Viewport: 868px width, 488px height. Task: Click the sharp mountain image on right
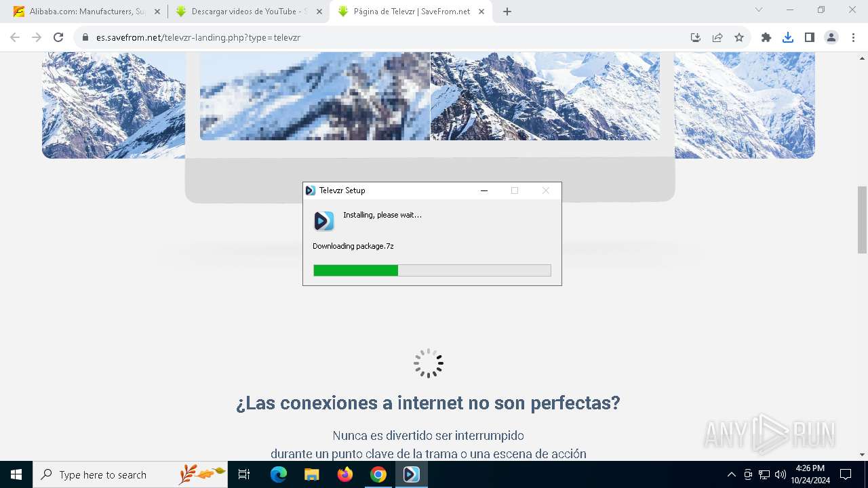coord(545,96)
